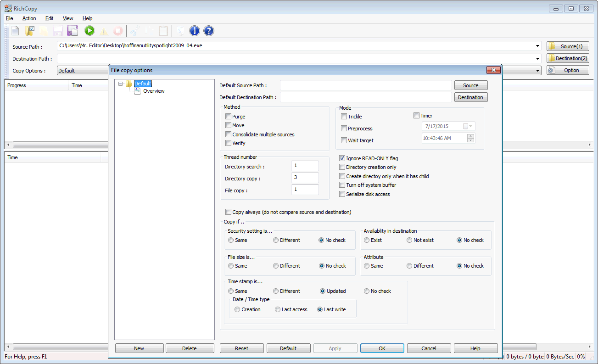
Task: Click the Default Destination Path field
Action: (366, 97)
